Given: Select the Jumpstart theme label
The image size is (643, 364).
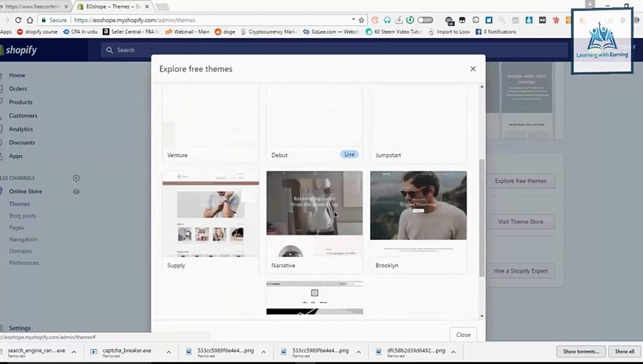Looking at the screenshot, I should pyautogui.click(x=388, y=155).
